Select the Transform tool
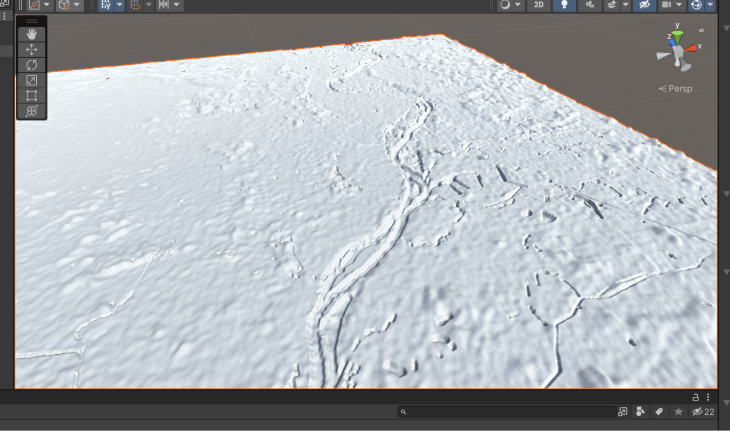 pyautogui.click(x=32, y=111)
